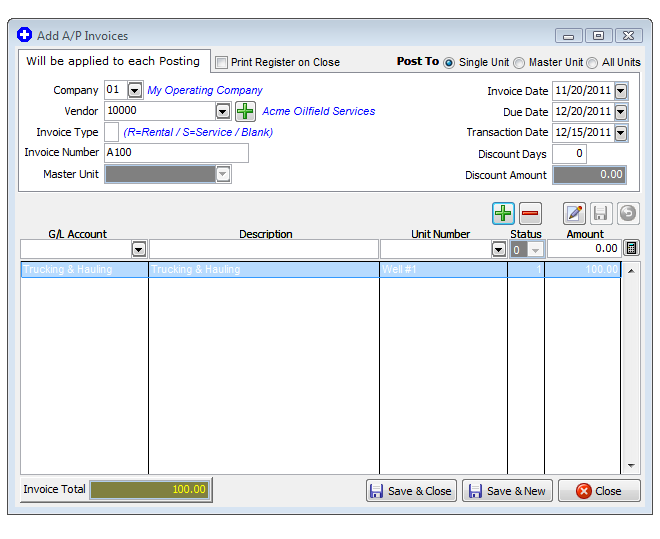The image size is (660, 539).
Task: Open the Transaction Date calendar dropdown
Action: tap(621, 133)
